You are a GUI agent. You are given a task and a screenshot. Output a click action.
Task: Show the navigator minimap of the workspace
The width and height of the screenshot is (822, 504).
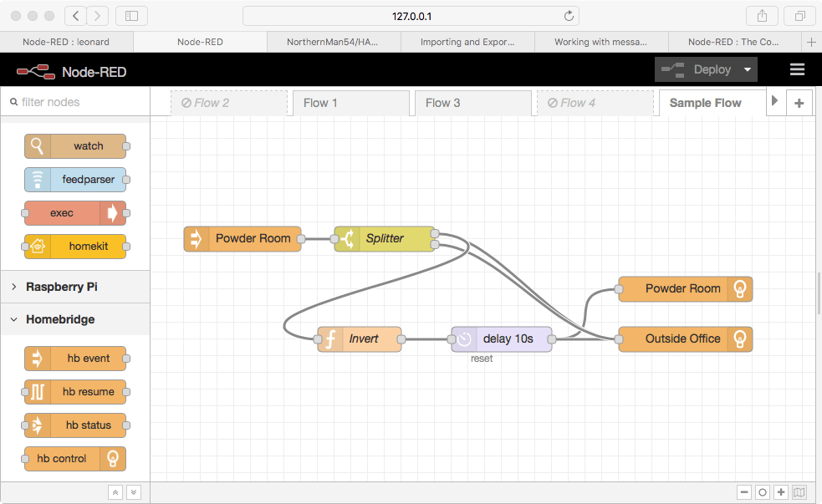tap(799, 492)
